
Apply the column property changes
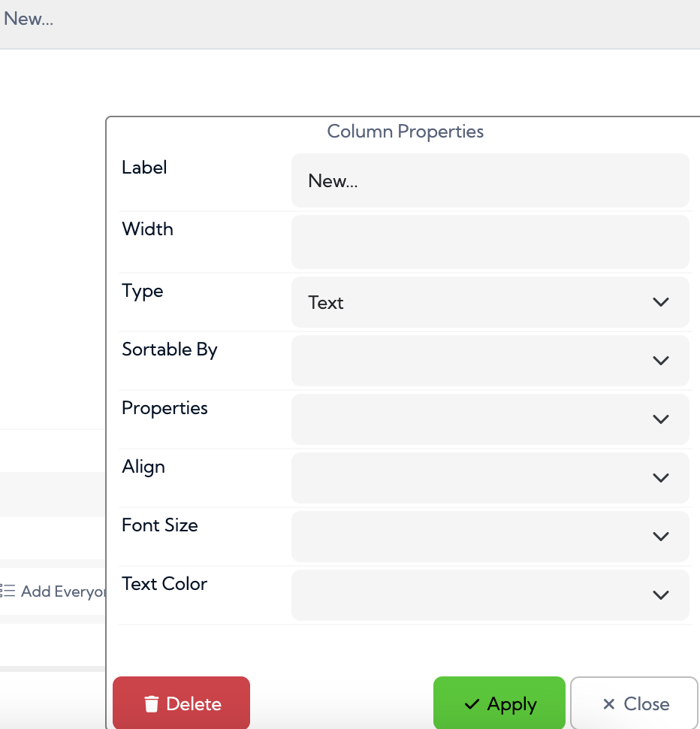coord(499,703)
